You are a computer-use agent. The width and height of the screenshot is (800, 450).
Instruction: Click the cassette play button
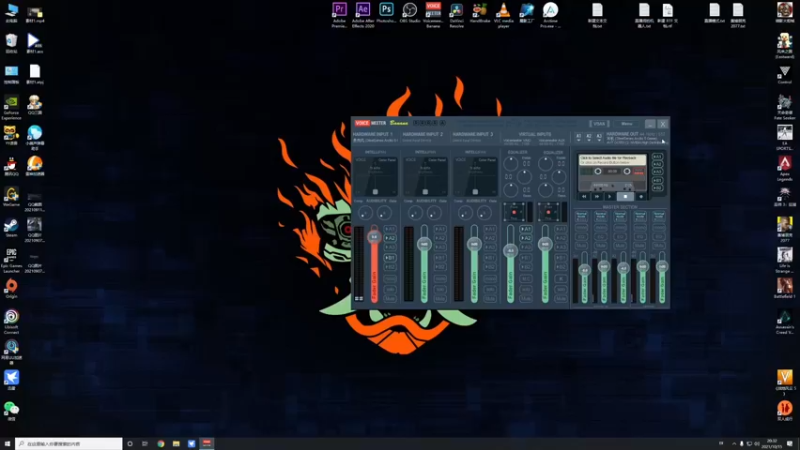tap(609, 196)
